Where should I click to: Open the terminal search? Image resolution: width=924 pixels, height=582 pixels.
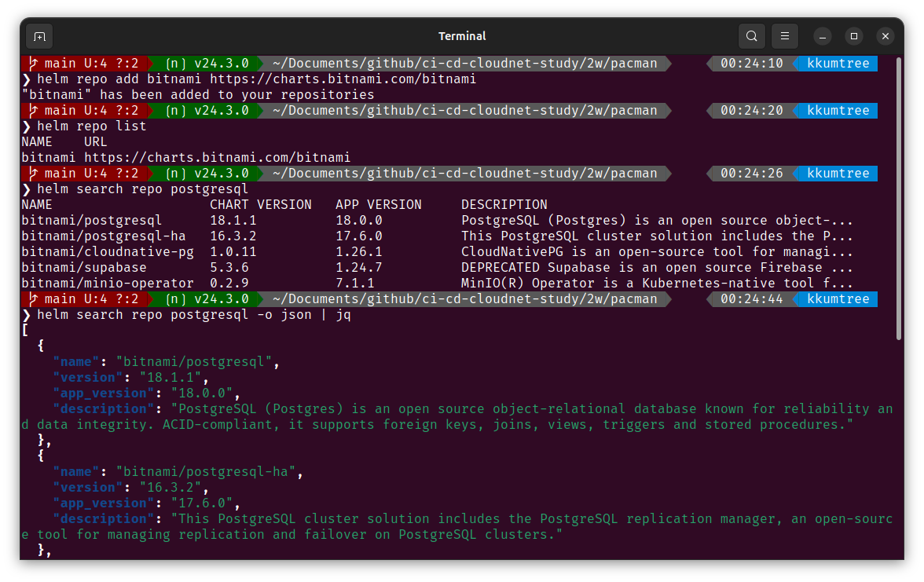pos(751,36)
